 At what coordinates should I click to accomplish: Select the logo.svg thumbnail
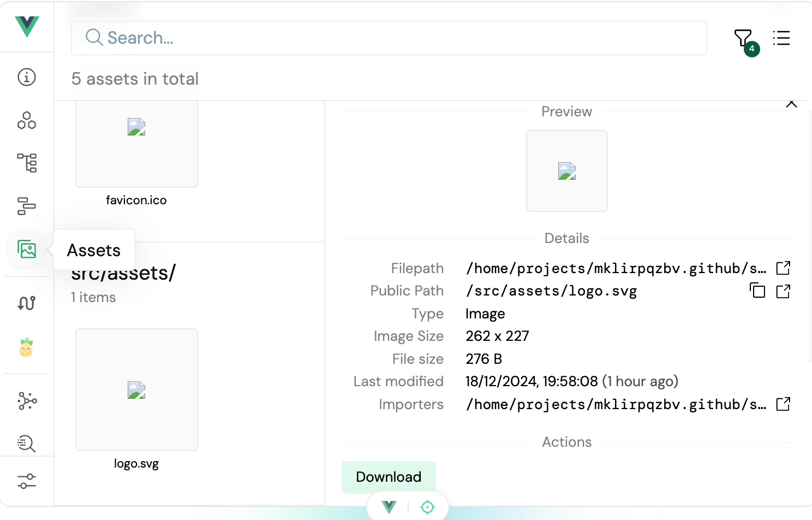136,389
